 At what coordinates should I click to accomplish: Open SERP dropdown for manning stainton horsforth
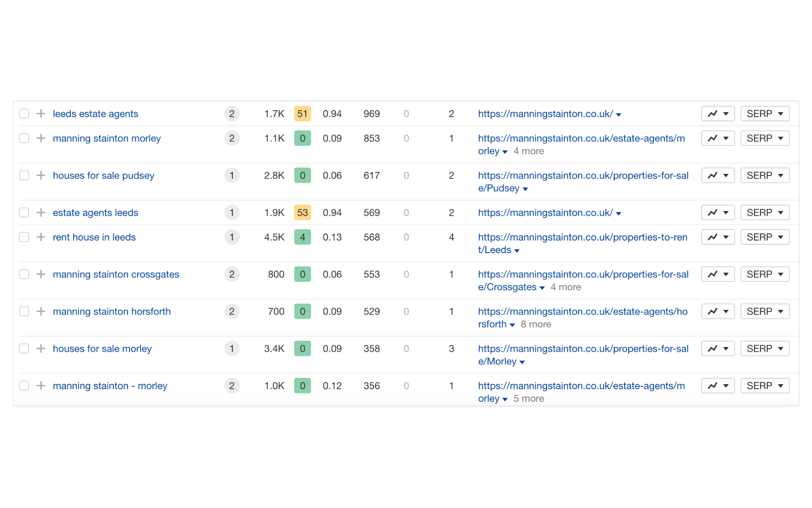tap(765, 311)
